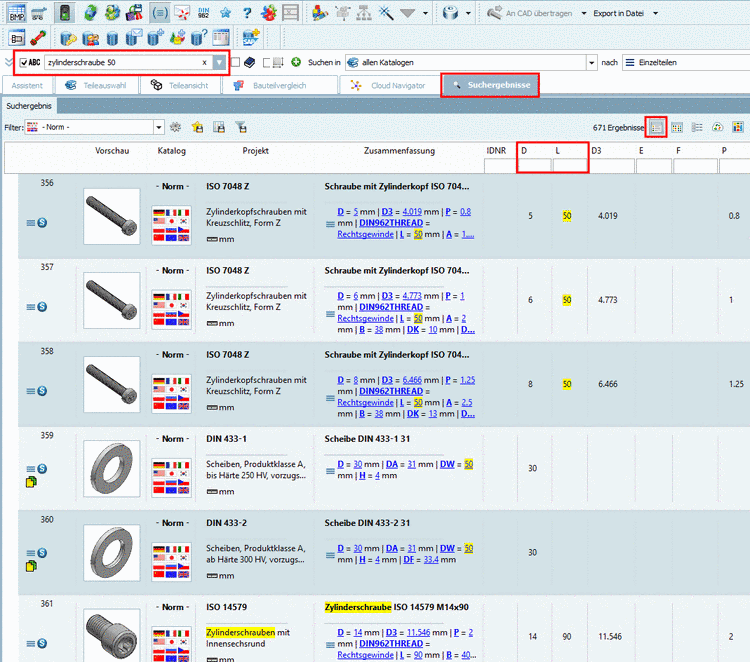Toggle the ABC text search checkbox

pyautogui.click(x=23, y=63)
